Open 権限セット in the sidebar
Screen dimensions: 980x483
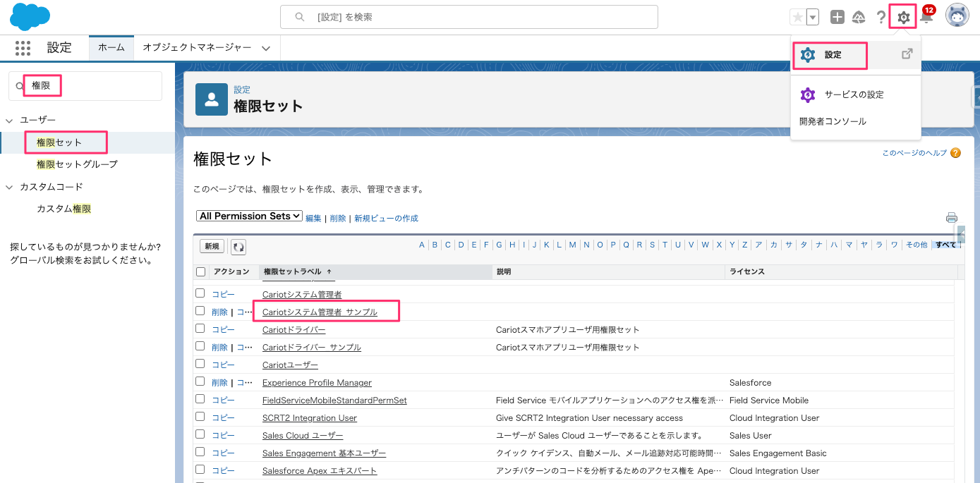click(59, 142)
